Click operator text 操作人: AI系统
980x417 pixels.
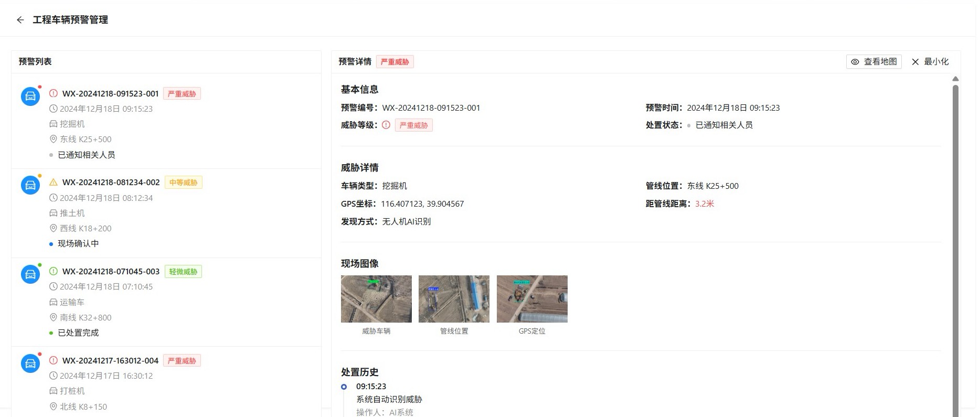pos(385,412)
